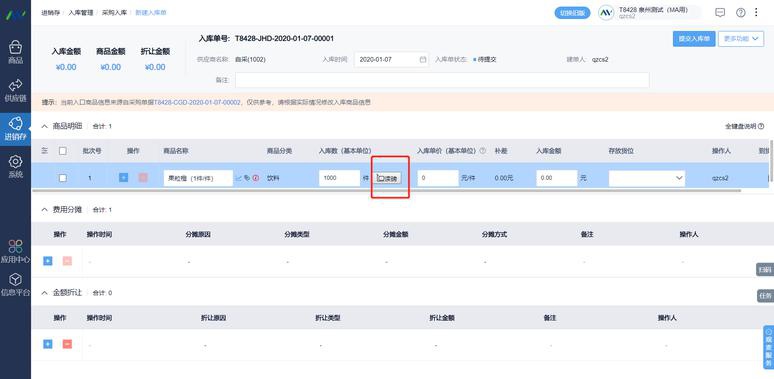Open the 全键盘说明 help icon
774x379 pixels.
761,126
